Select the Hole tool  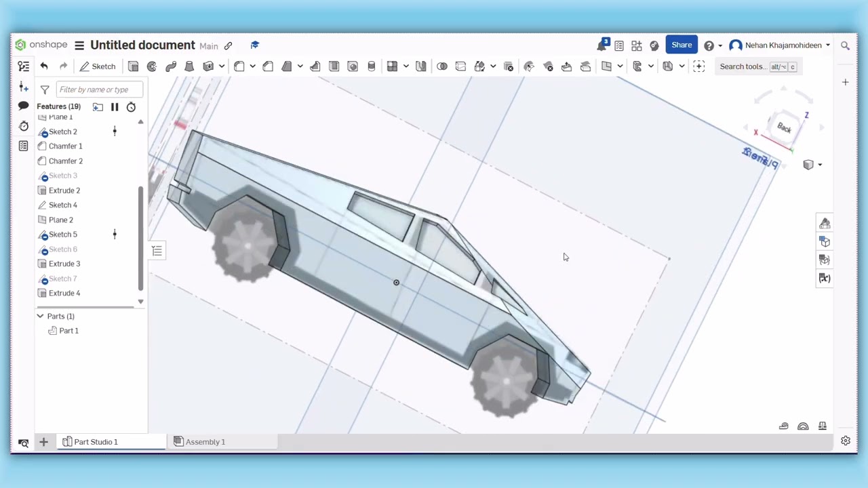pos(353,66)
